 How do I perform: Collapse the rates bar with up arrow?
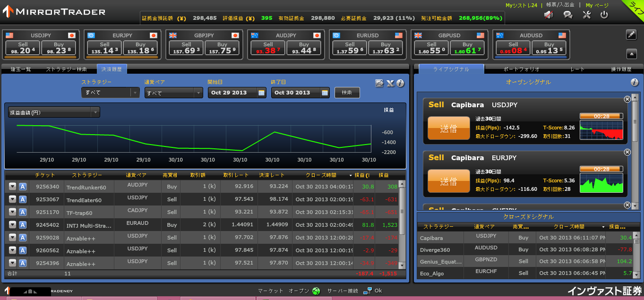coord(631,53)
